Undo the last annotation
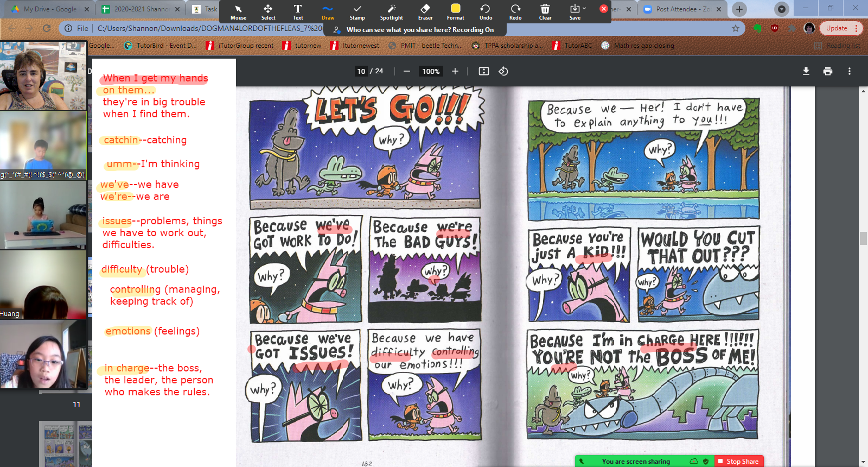 pyautogui.click(x=486, y=12)
